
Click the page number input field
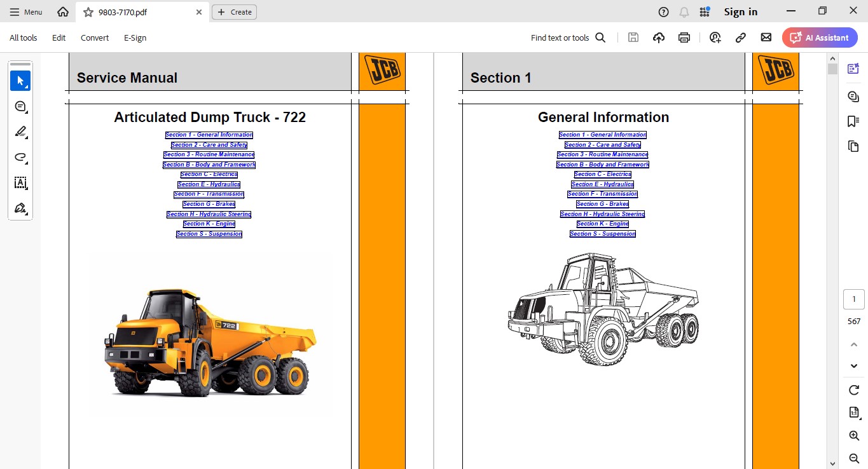(853, 299)
